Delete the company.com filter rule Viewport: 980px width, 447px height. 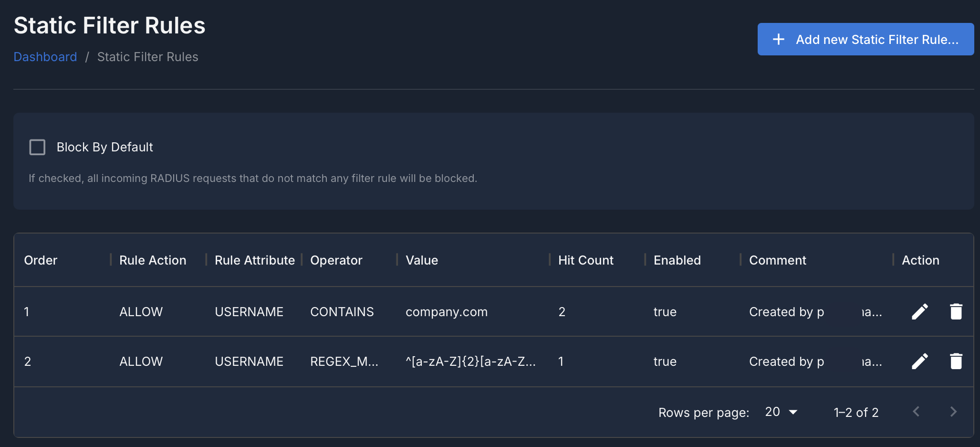point(956,312)
